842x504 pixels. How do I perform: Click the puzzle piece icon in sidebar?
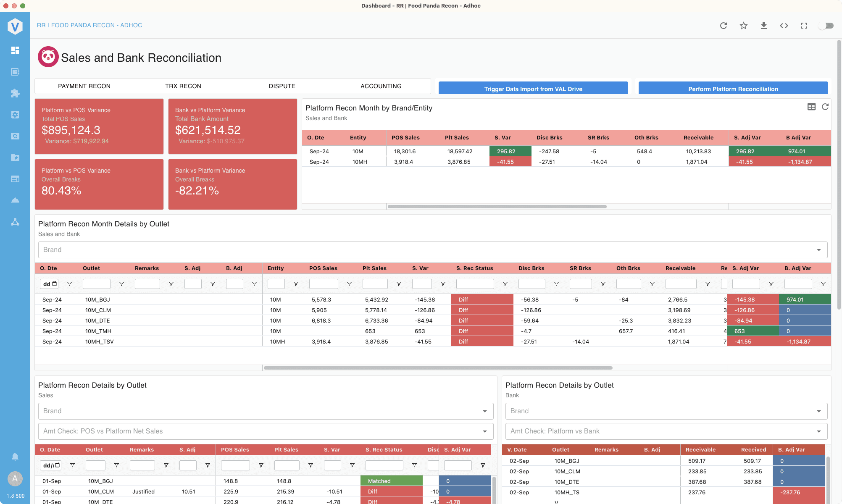tap(15, 93)
